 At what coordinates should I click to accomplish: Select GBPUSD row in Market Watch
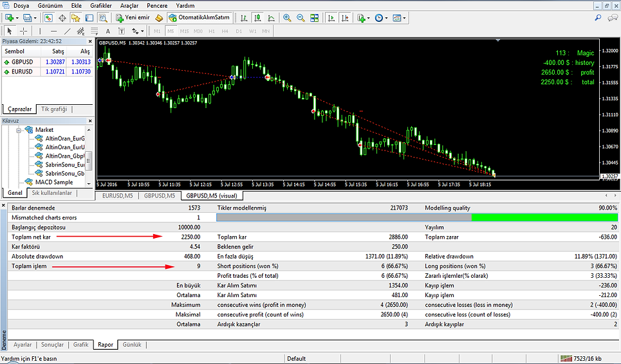tap(47, 62)
